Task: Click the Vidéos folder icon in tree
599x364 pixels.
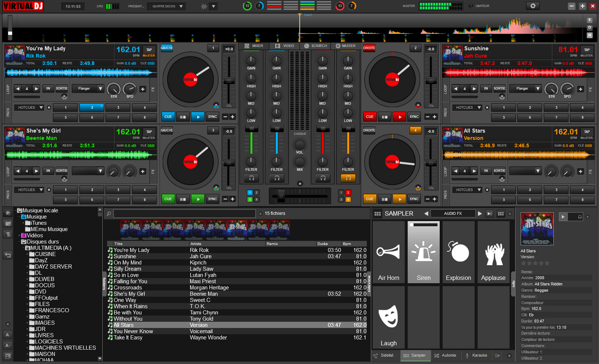Action: (x=23, y=235)
